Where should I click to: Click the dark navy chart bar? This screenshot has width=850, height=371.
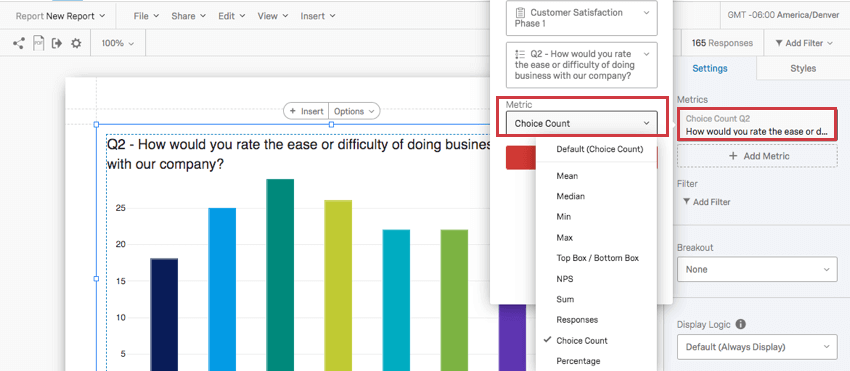click(x=164, y=315)
